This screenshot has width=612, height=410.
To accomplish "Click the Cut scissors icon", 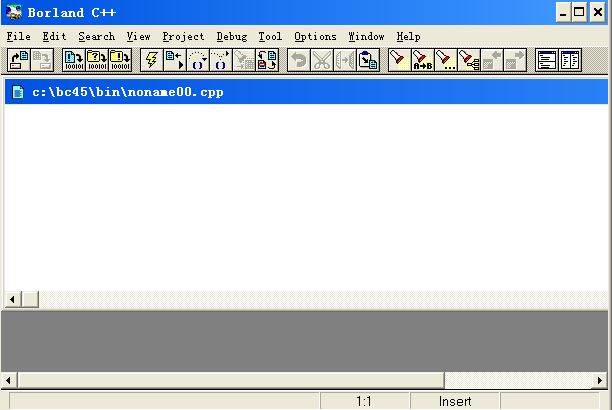I will point(322,60).
